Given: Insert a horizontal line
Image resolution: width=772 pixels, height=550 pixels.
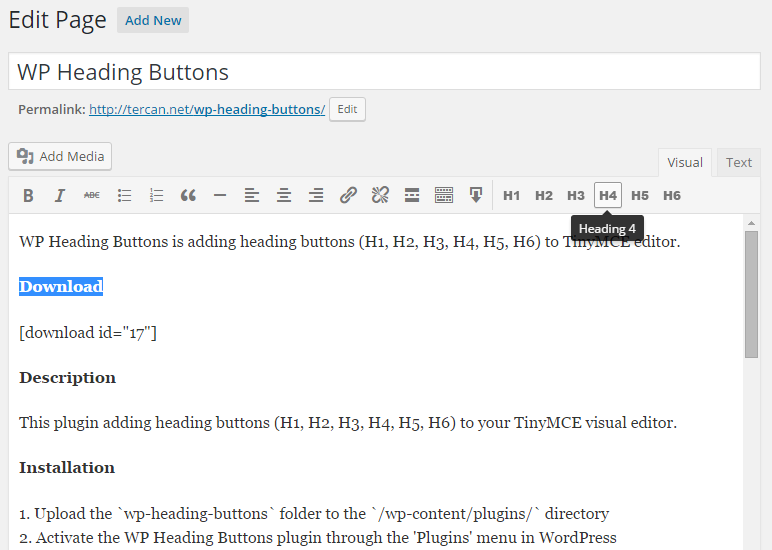Looking at the screenshot, I should [220, 195].
